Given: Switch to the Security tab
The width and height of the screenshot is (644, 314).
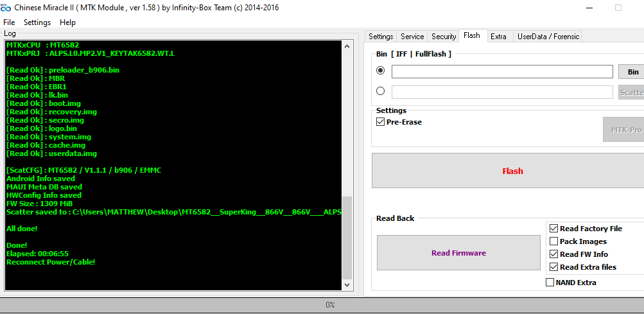Looking at the screenshot, I should [x=444, y=36].
